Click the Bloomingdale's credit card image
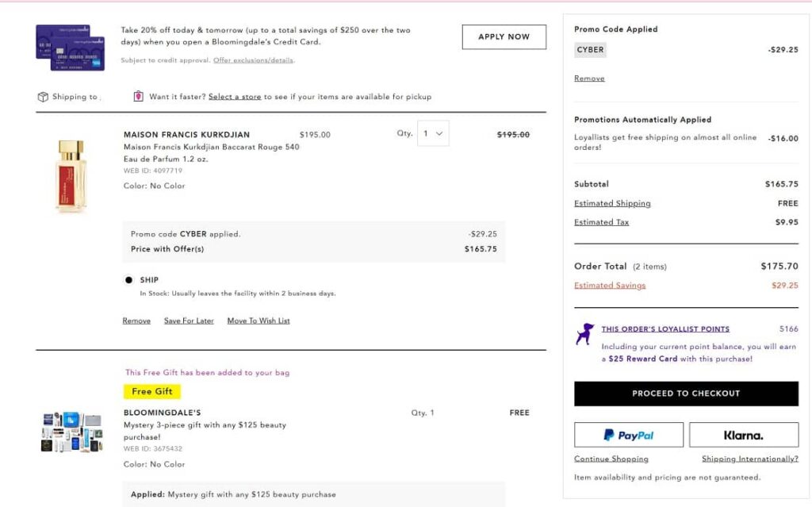Image resolution: width=812 pixels, height=507 pixels. click(x=70, y=47)
